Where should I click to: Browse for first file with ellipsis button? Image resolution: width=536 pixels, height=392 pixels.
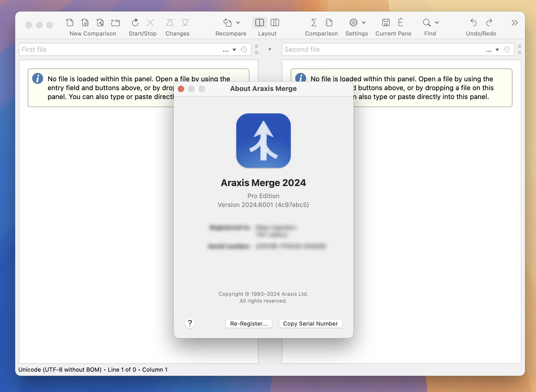point(226,50)
